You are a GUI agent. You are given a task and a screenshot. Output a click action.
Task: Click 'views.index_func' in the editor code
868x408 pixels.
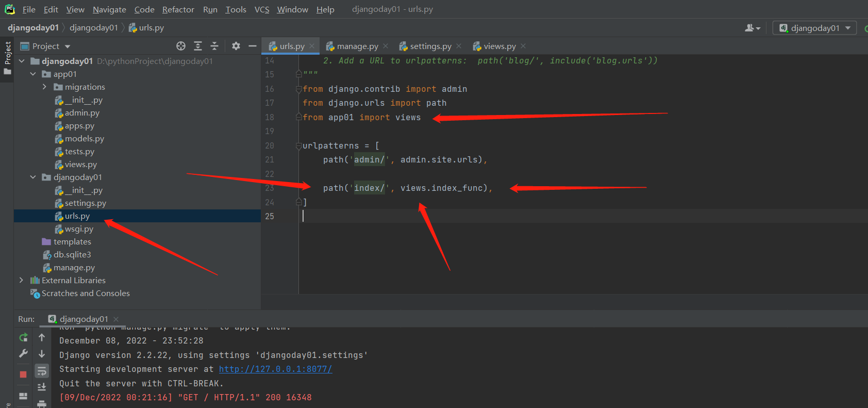(442, 188)
